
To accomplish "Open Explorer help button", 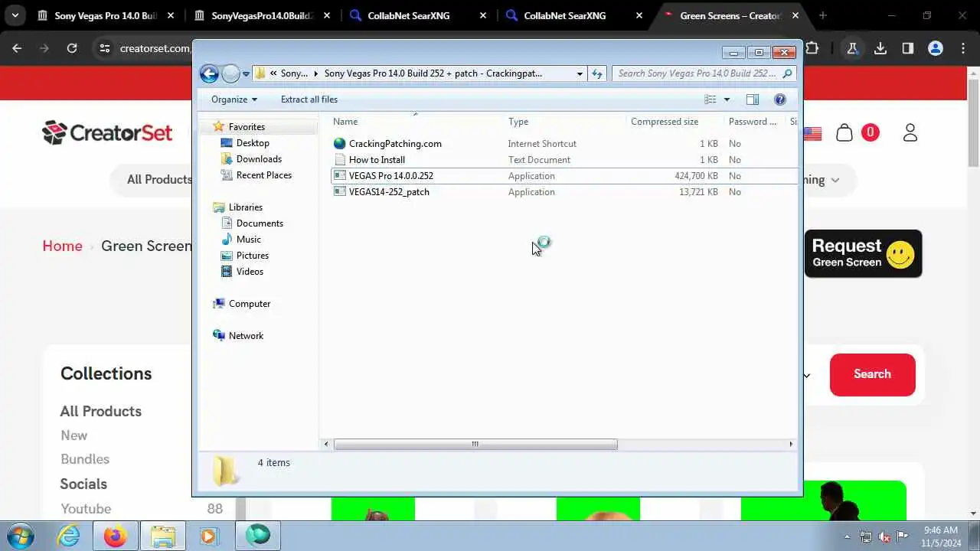I will pos(779,99).
